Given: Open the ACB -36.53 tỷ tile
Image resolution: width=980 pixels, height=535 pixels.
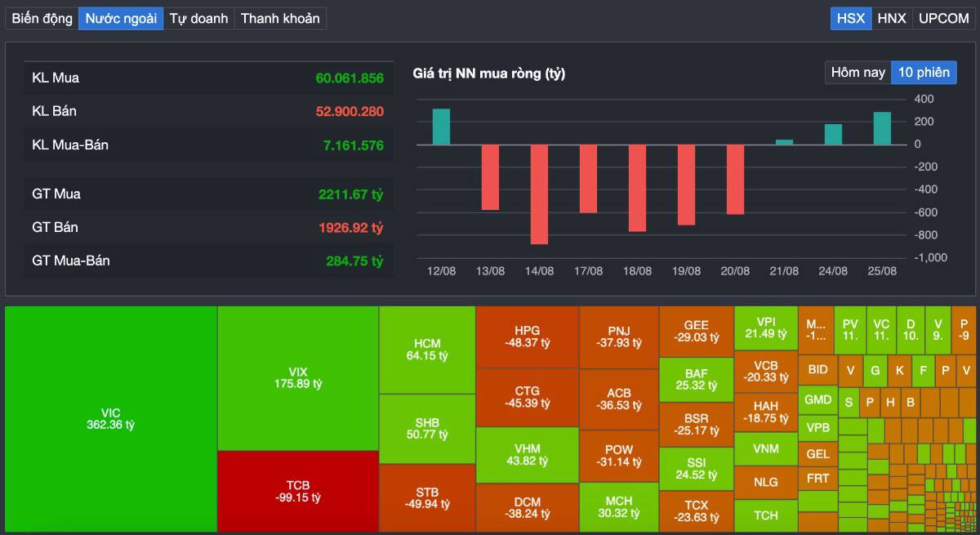Looking at the screenshot, I should point(619,399).
